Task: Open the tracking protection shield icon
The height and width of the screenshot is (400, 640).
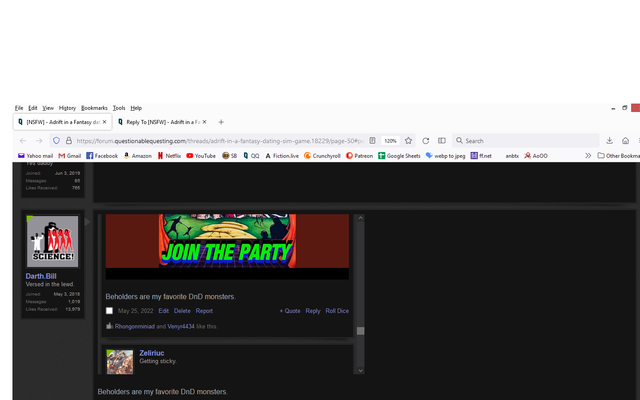Action: tap(56, 140)
